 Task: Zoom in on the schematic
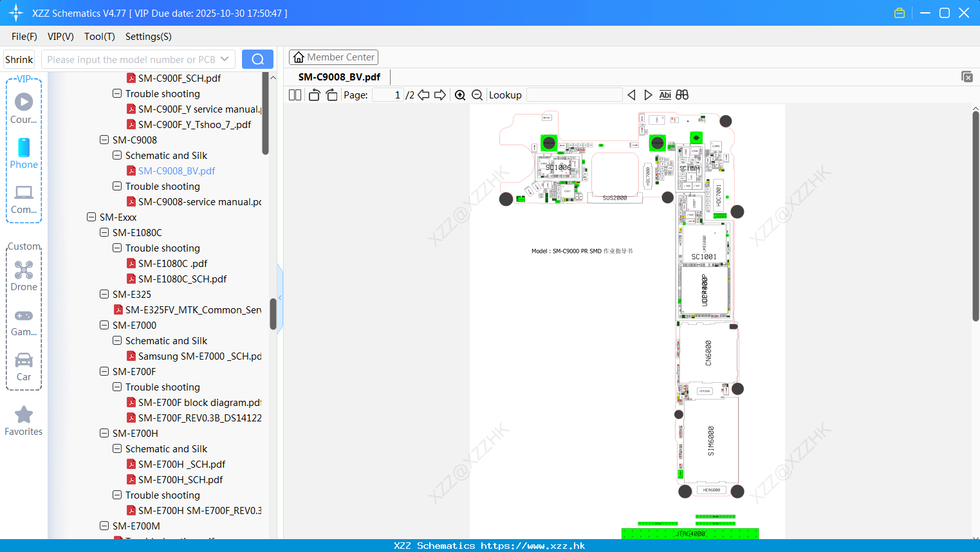coord(460,95)
